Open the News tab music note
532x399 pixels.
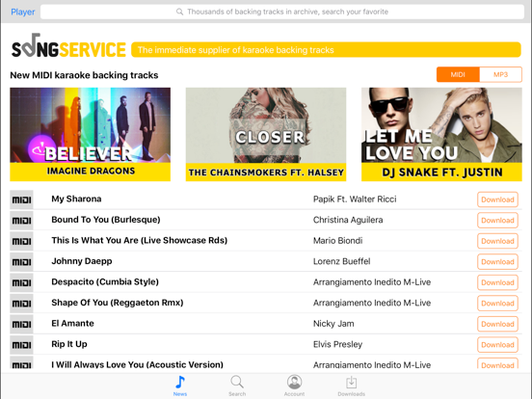tap(180, 382)
